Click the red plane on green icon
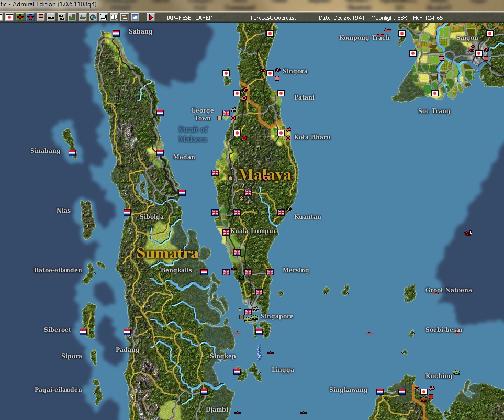The height and width of the screenshot is (420, 504). click(20, 17)
